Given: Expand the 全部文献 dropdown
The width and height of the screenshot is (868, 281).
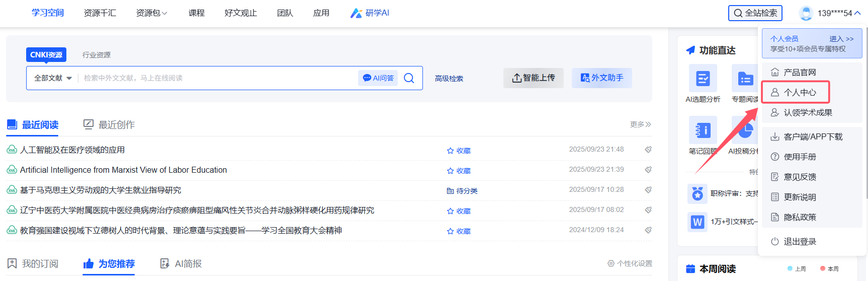Looking at the screenshot, I should pos(53,78).
